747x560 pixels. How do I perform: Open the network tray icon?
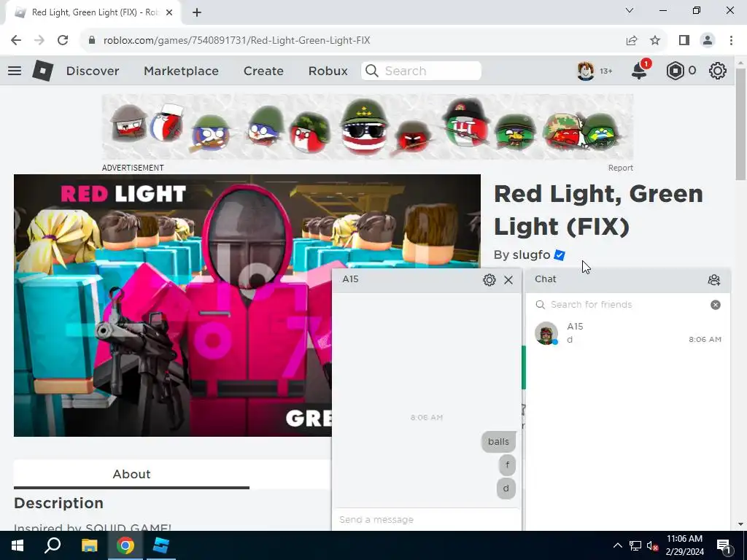coord(635,545)
